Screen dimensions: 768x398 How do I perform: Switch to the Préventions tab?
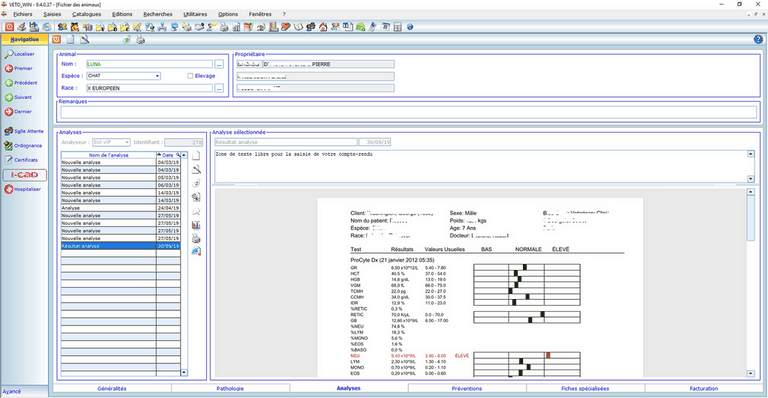coord(467,388)
